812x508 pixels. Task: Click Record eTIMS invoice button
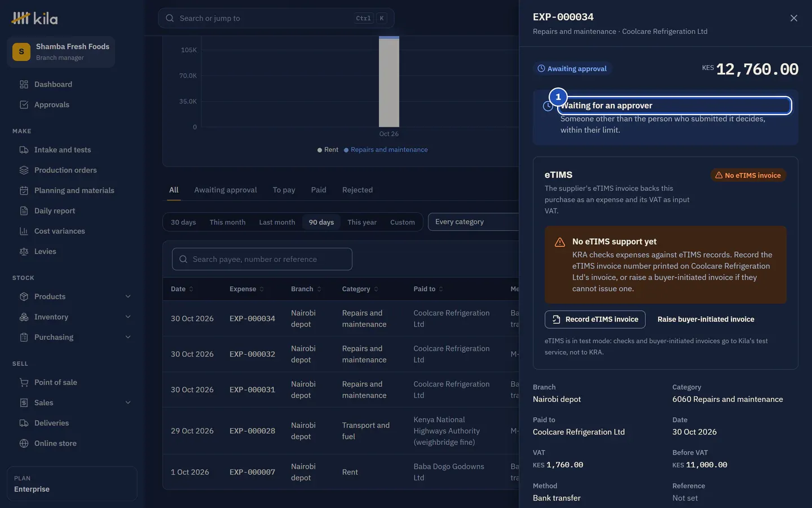[595, 319]
